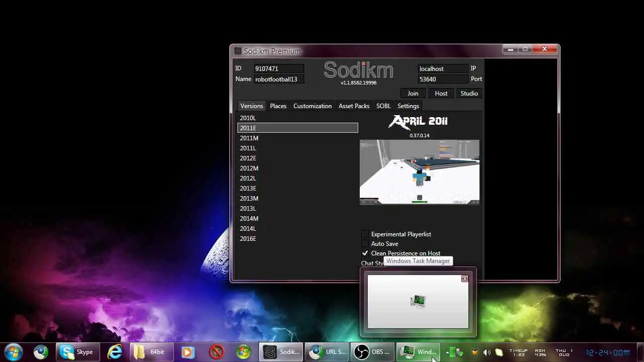Enable the Experimental Playerlist checkbox
The width and height of the screenshot is (644, 362).
(365, 234)
